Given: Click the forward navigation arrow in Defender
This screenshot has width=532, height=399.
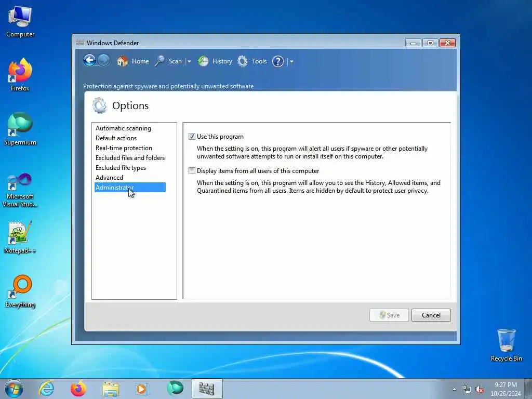Looking at the screenshot, I should pos(103,61).
